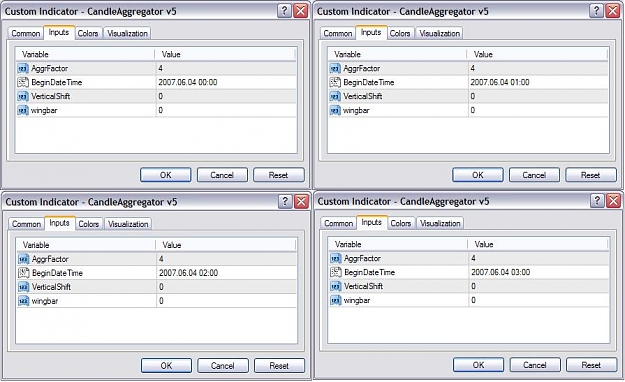This screenshot has height=382, width=625.
Task: Select the value 2007.06.04 01:00
Action: point(500,83)
